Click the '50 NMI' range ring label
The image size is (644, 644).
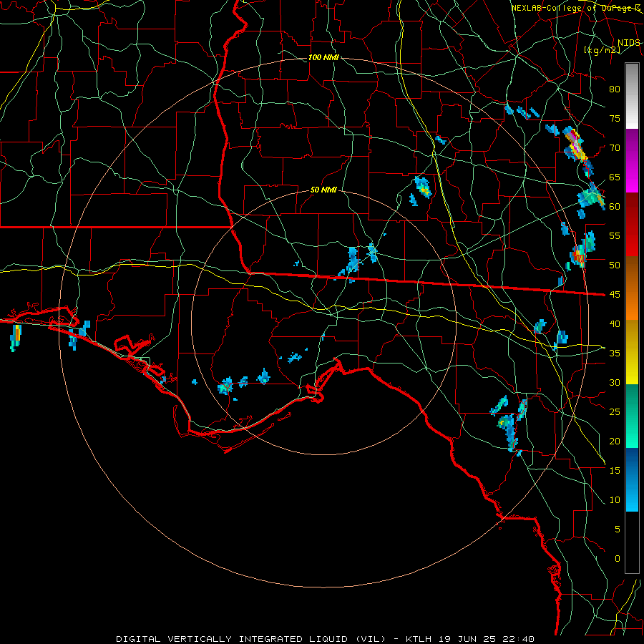pyautogui.click(x=323, y=190)
